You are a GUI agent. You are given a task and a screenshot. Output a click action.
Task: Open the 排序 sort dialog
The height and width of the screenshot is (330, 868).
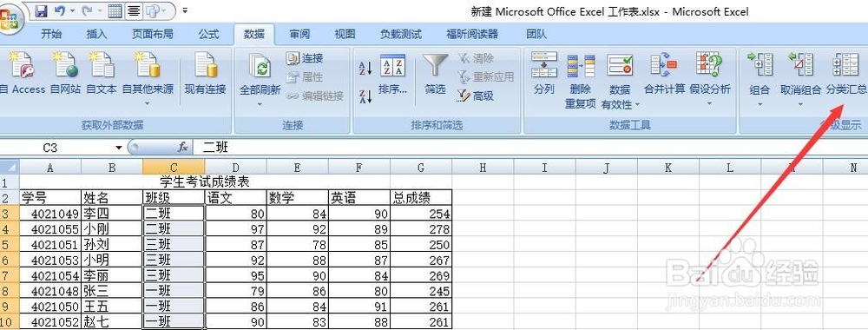pyautogui.click(x=393, y=73)
